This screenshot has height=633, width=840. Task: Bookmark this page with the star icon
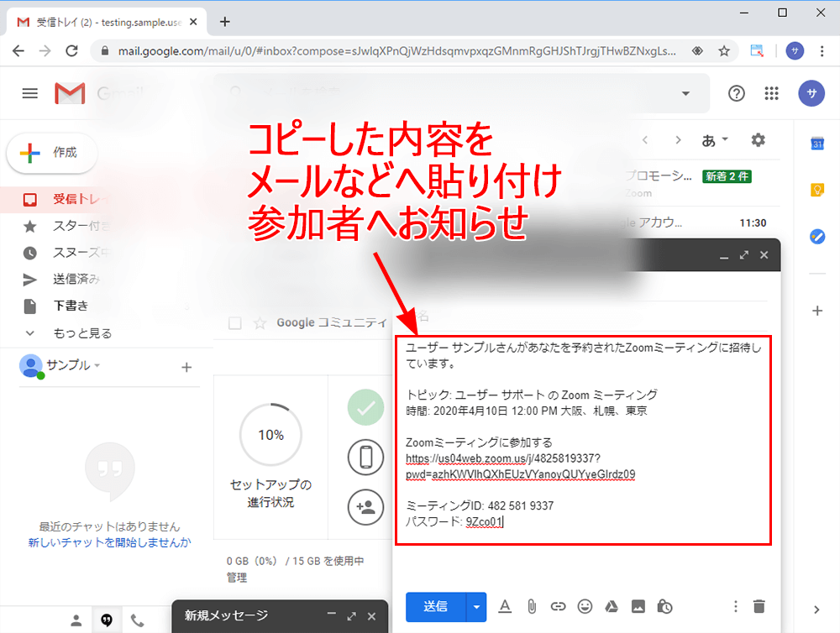click(x=724, y=50)
